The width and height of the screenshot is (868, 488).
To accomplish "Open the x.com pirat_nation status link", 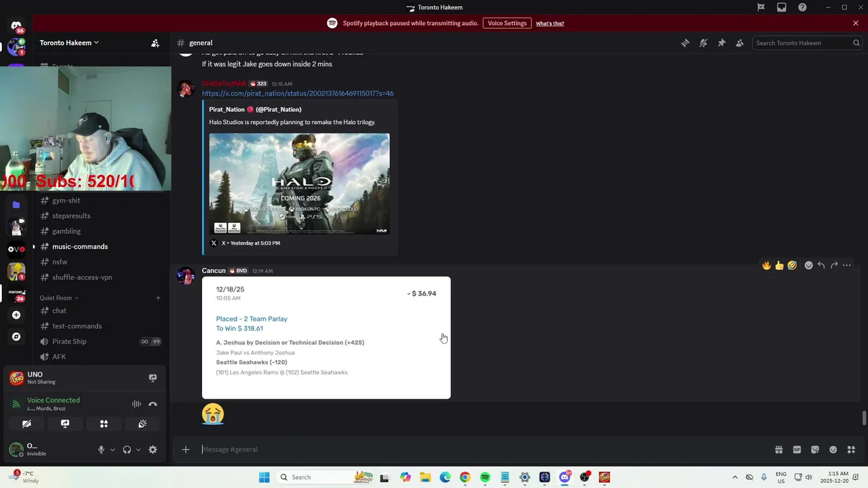I will point(298,94).
